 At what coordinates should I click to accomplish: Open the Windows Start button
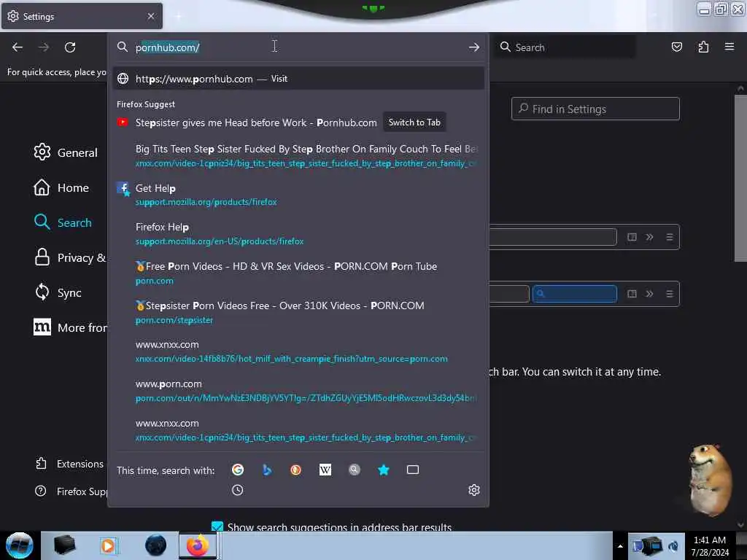tap(19, 545)
